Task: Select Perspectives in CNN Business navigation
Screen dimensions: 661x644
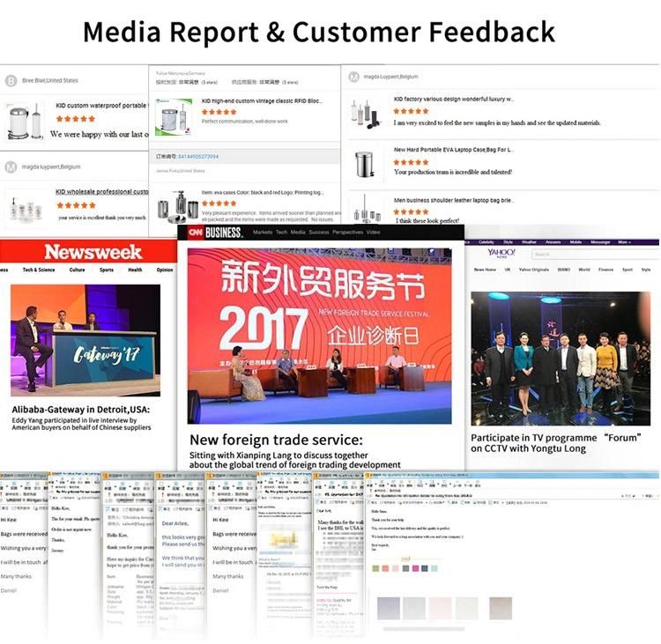Action: click(347, 233)
